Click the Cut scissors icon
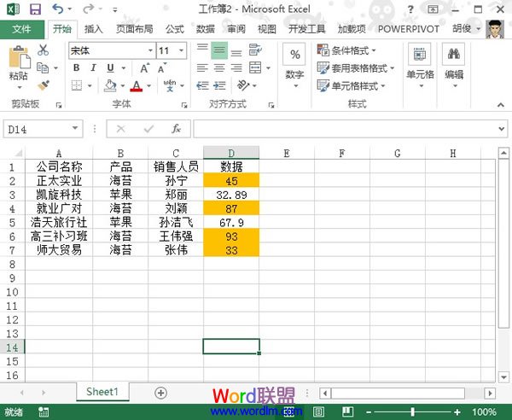The width and height of the screenshot is (512, 420). click(43, 50)
